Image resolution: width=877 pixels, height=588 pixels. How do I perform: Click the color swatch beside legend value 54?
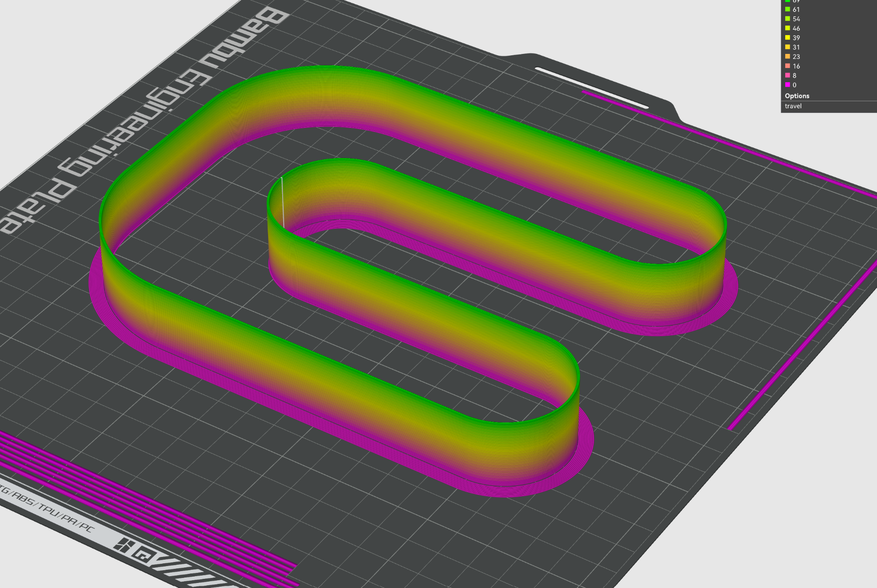pos(787,19)
